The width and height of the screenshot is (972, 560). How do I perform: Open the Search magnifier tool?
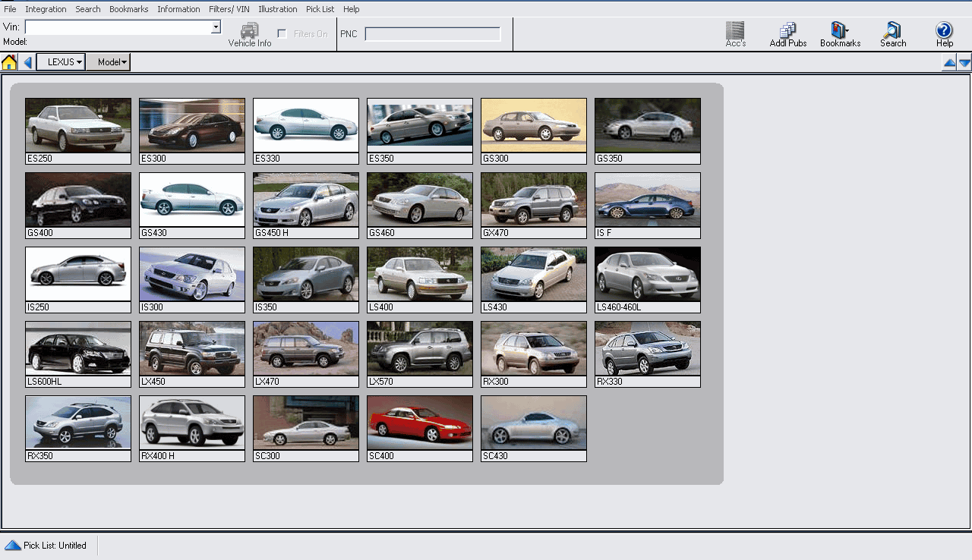pos(893,35)
